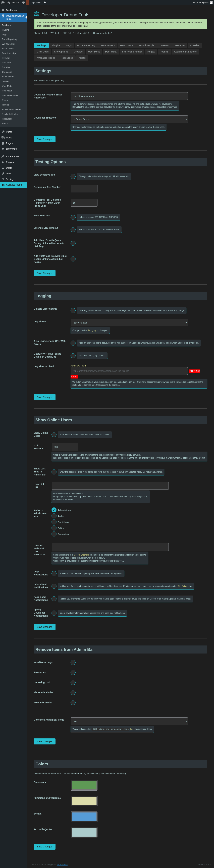Select the Shortcode Finder tab
Screen dimensions: 214x868
tap(132, 51)
